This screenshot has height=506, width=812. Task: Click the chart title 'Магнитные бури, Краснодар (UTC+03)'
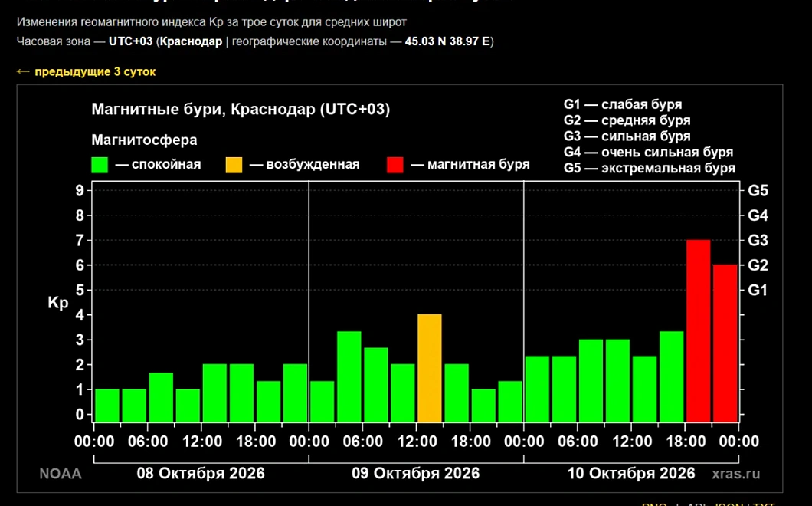(241, 110)
